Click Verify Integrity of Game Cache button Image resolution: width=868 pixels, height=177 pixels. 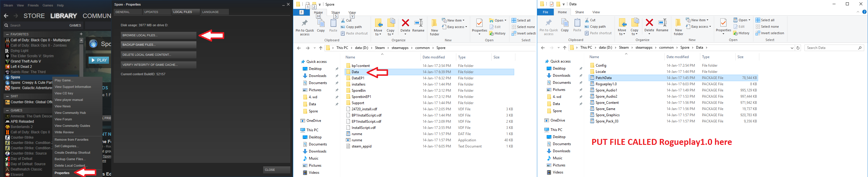click(x=158, y=65)
